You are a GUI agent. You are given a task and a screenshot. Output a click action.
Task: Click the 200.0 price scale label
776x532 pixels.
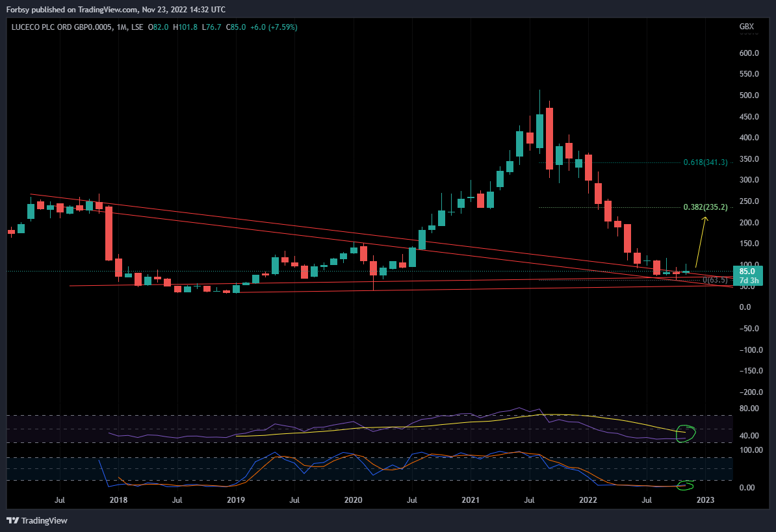749,223
